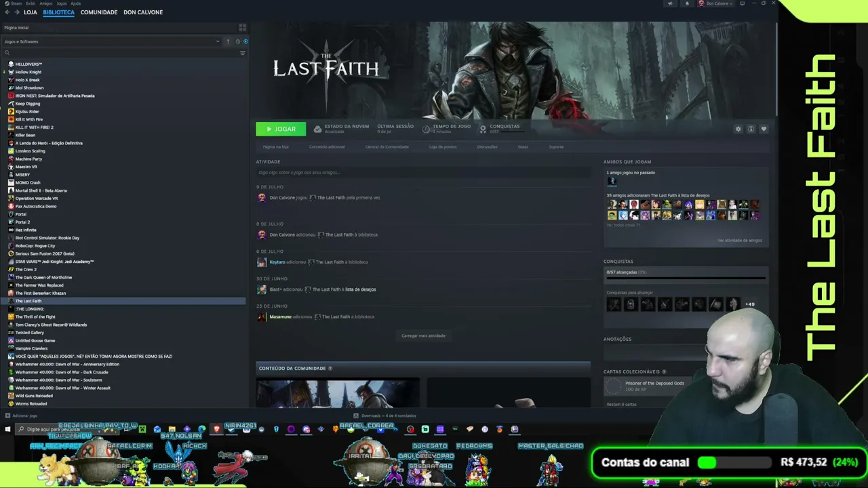Go back with the left navigation arrow
This screenshot has width=868, height=488.
click(7, 12)
